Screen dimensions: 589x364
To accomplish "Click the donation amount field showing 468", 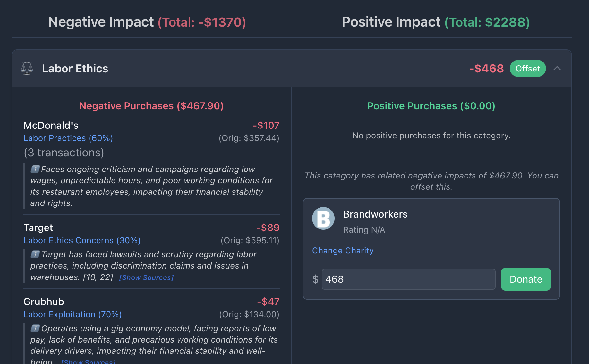I will tap(408, 279).
